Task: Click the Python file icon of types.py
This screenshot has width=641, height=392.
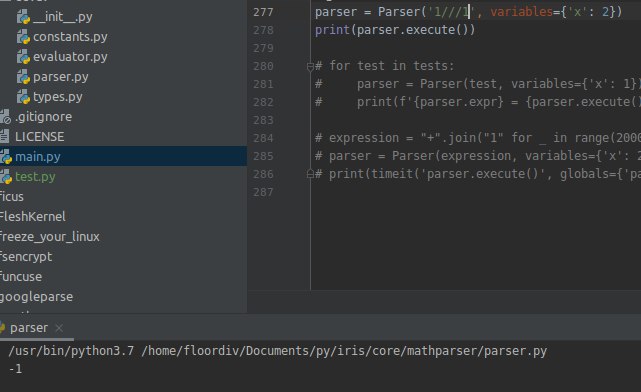Action: 23,97
